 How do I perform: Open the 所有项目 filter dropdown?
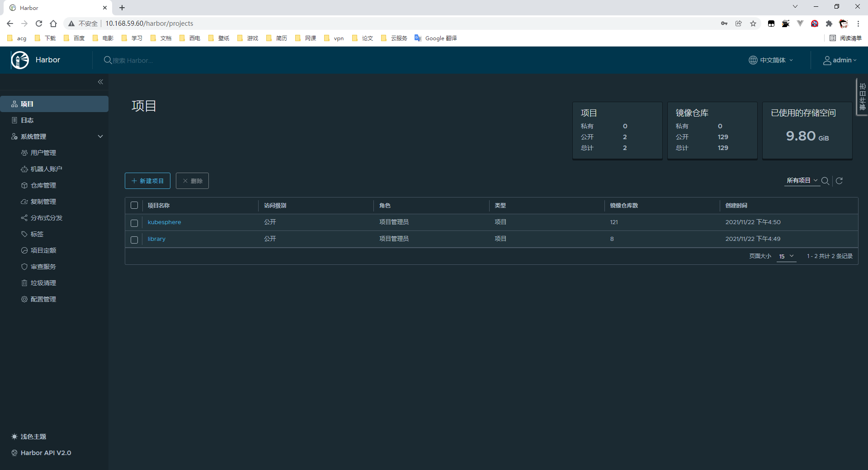(x=802, y=181)
